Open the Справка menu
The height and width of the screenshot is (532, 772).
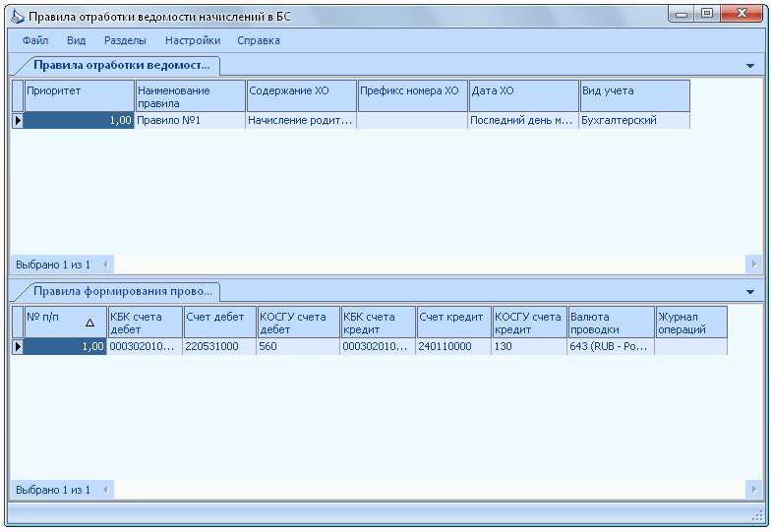[x=259, y=40]
